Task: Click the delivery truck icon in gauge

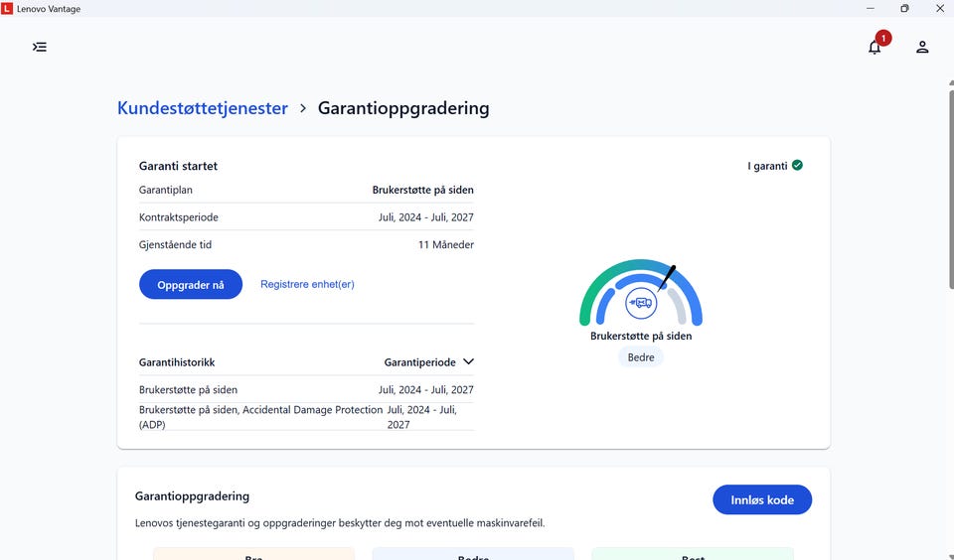Action: point(641,302)
